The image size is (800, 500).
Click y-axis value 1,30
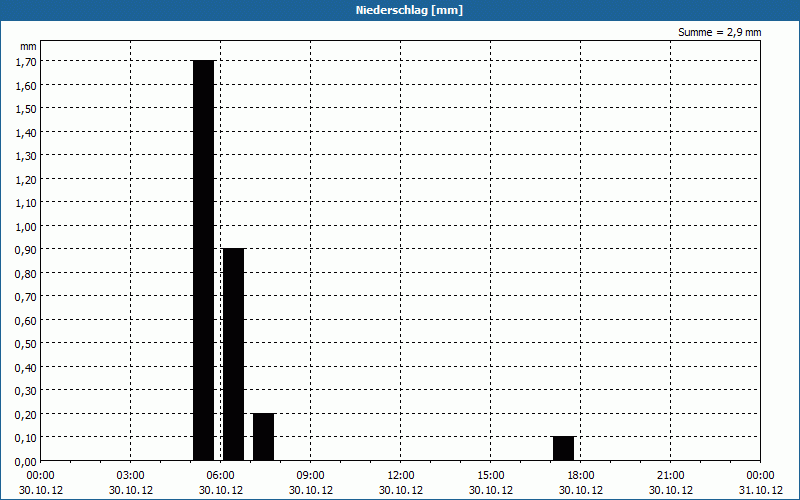point(26,156)
